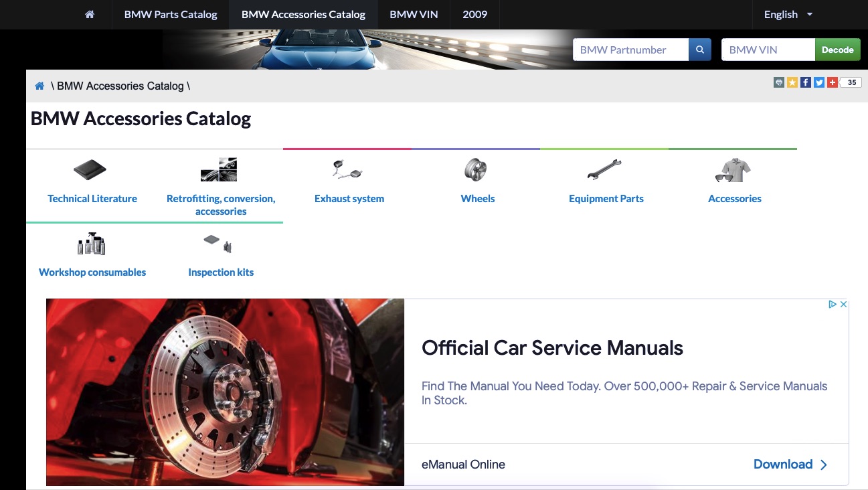Click the green Decode button
Image resolution: width=868 pixels, height=490 pixels.
837,50
